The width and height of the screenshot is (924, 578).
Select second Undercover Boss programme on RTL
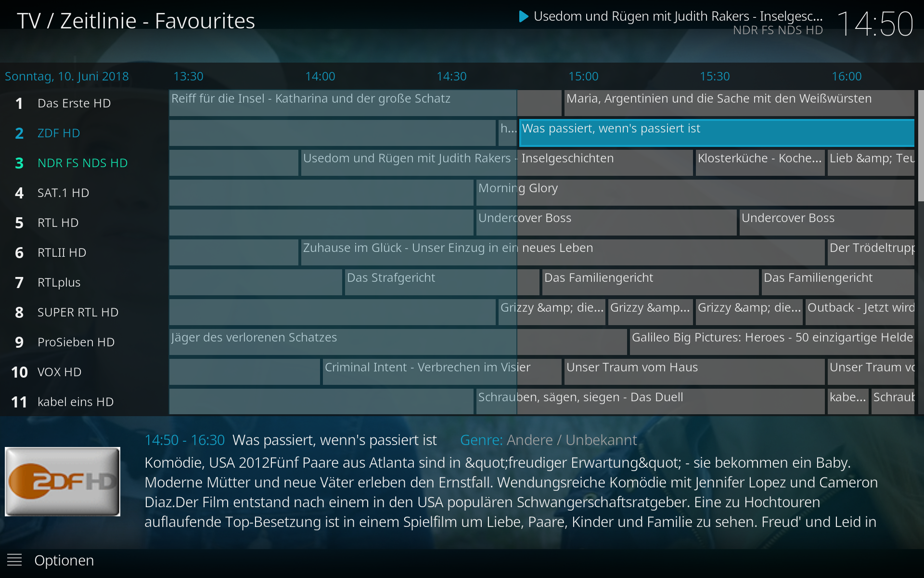click(826, 223)
